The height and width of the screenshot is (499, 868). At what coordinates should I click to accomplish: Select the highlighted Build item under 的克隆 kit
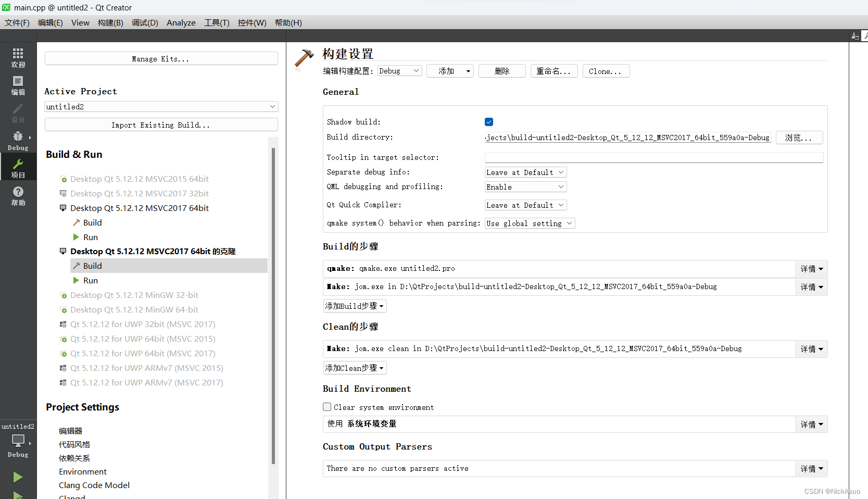(169, 266)
